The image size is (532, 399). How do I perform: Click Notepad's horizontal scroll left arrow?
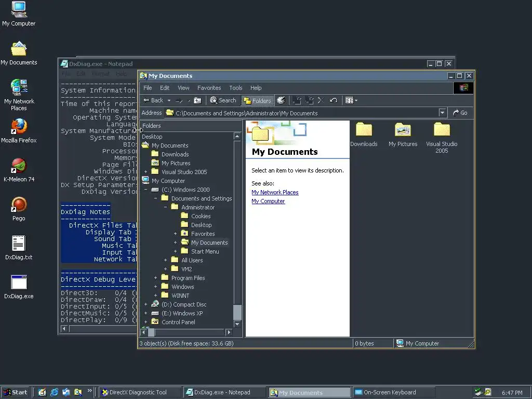(x=63, y=328)
